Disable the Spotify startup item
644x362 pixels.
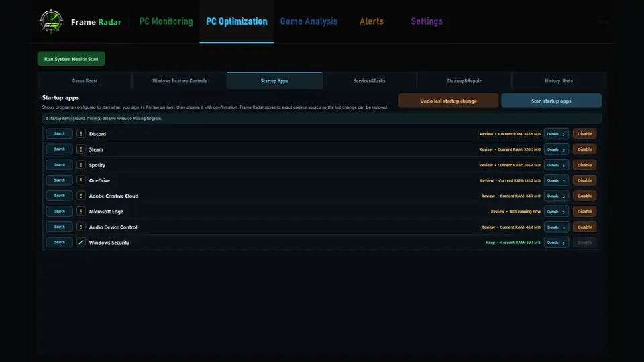click(584, 165)
